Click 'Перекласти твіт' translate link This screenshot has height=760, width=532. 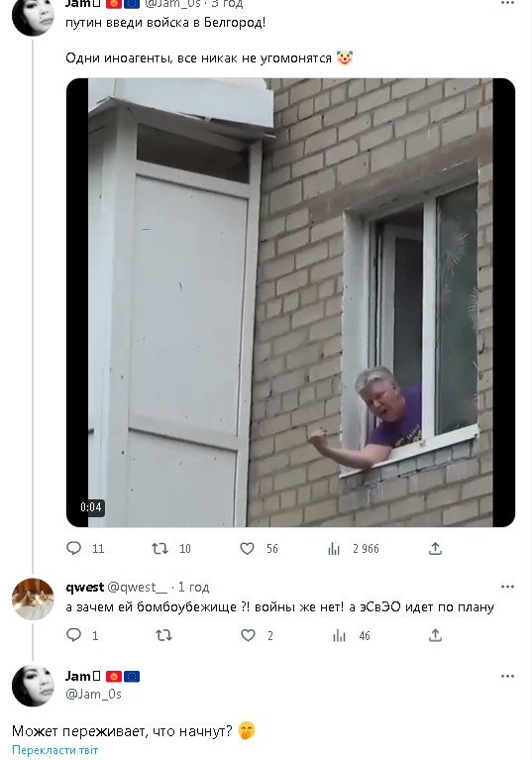pos(54,750)
